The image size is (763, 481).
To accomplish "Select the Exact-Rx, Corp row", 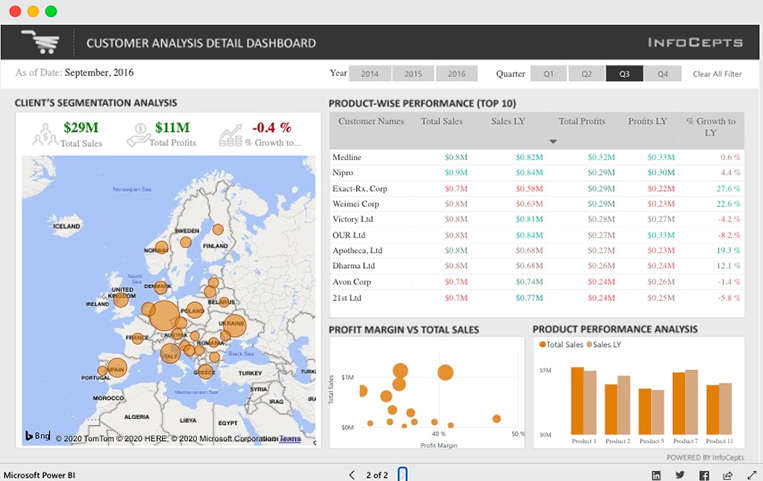I will coord(537,188).
